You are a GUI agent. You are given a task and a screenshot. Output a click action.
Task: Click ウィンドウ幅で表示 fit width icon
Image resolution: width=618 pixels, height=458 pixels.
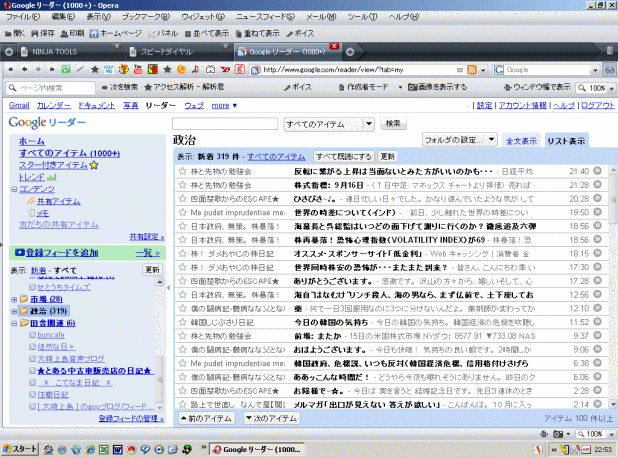click(508, 87)
